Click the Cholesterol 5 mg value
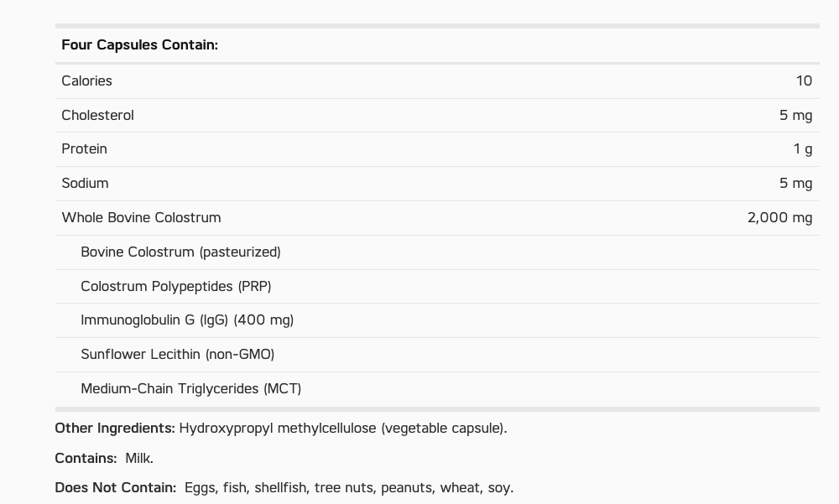 tap(795, 116)
